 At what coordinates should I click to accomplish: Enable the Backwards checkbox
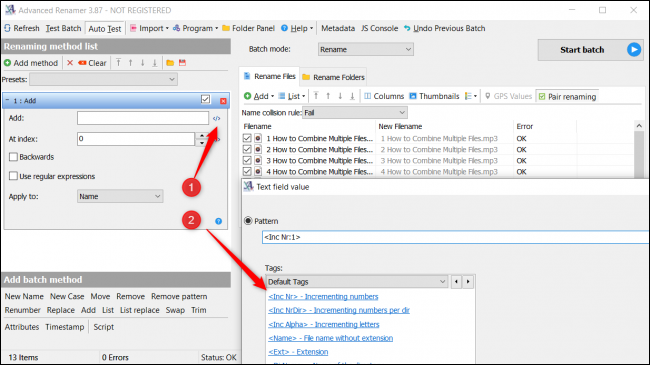point(13,157)
